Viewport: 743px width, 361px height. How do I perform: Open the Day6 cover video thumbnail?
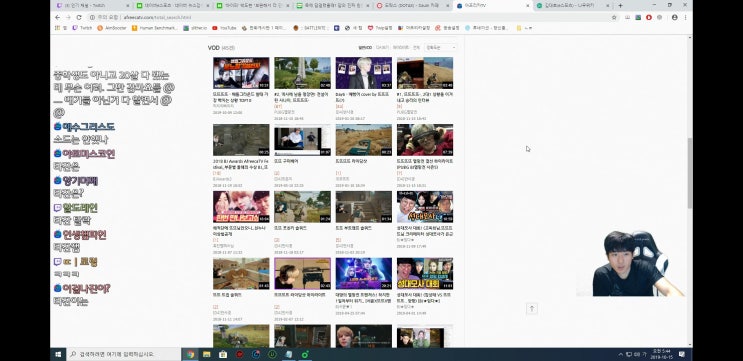coord(363,73)
